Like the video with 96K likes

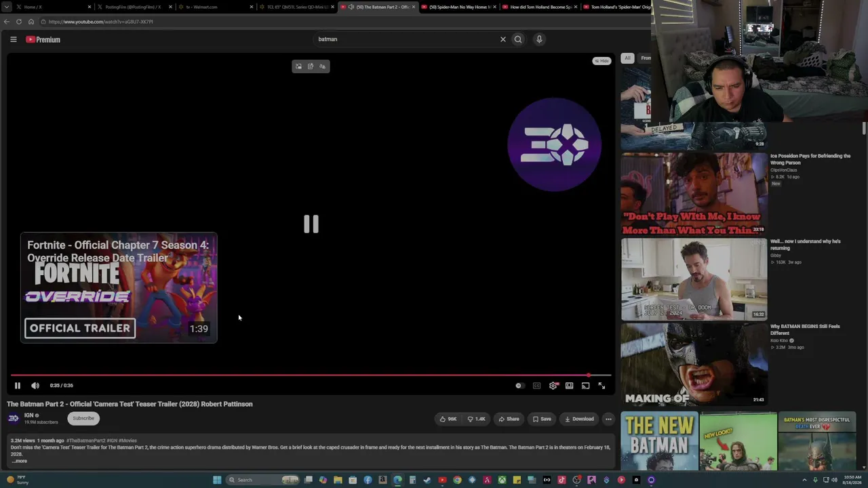point(448,419)
